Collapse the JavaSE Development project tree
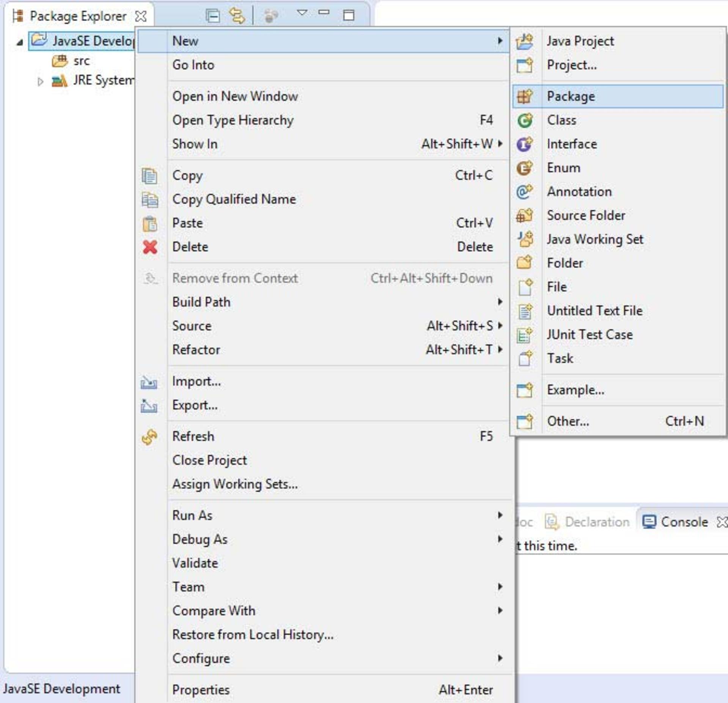728x703 pixels. click(x=20, y=42)
